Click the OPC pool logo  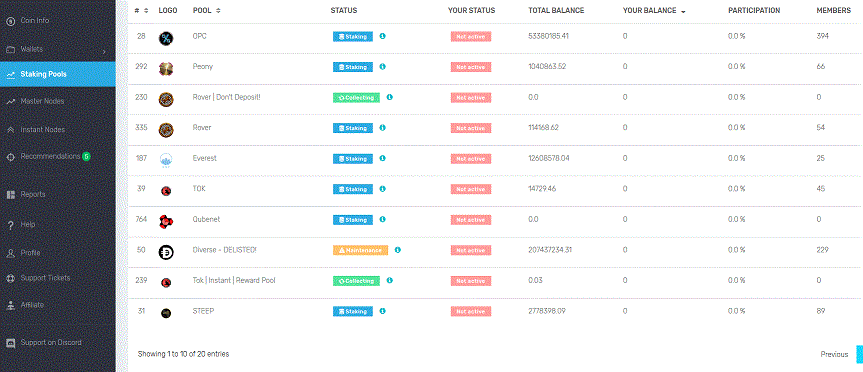coord(166,38)
